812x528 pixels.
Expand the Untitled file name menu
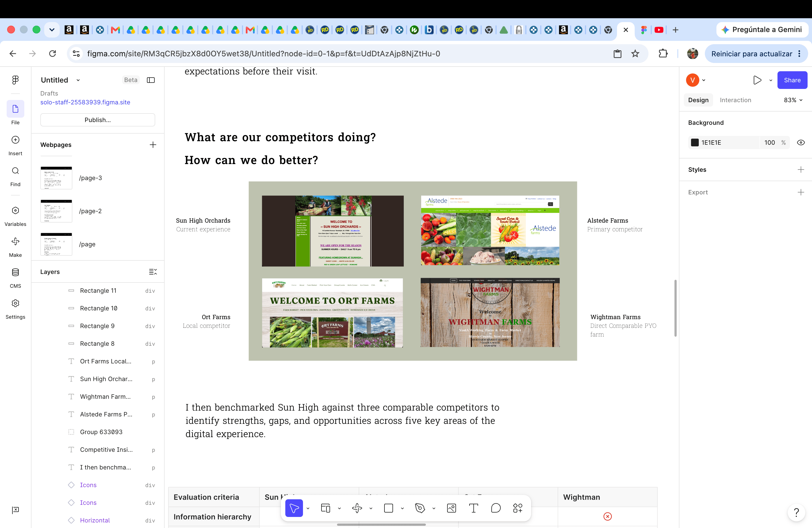coord(78,80)
